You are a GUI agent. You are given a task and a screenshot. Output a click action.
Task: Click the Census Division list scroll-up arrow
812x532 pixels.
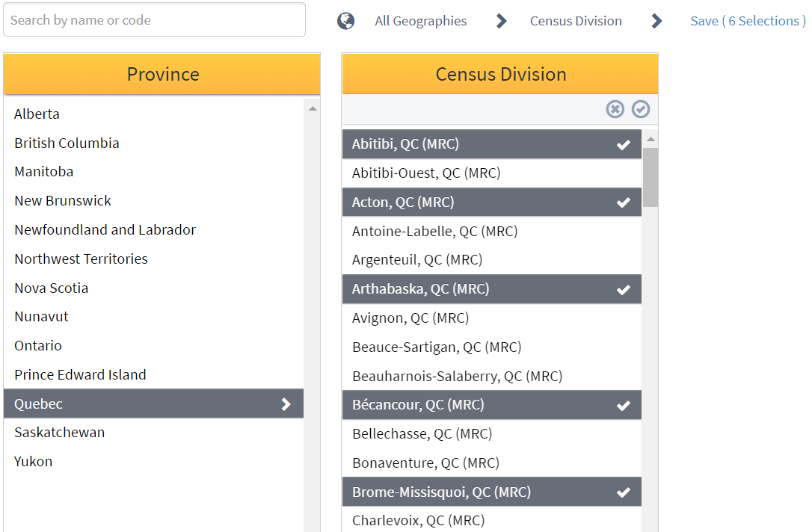click(651, 139)
